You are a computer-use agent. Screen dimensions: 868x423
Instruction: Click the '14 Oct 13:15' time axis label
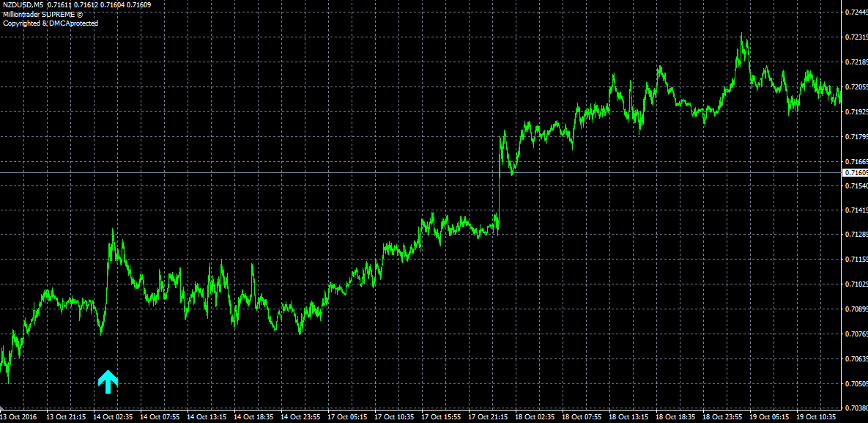tap(207, 416)
